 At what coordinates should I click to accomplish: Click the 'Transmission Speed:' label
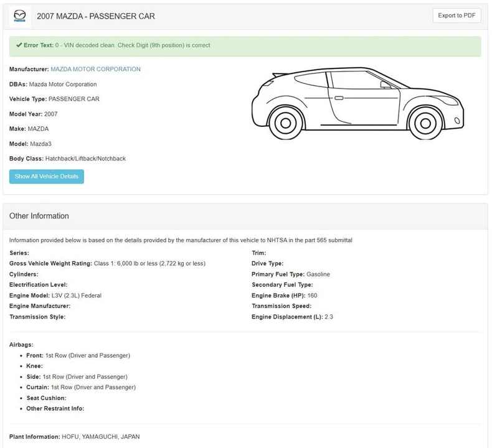point(281,306)
